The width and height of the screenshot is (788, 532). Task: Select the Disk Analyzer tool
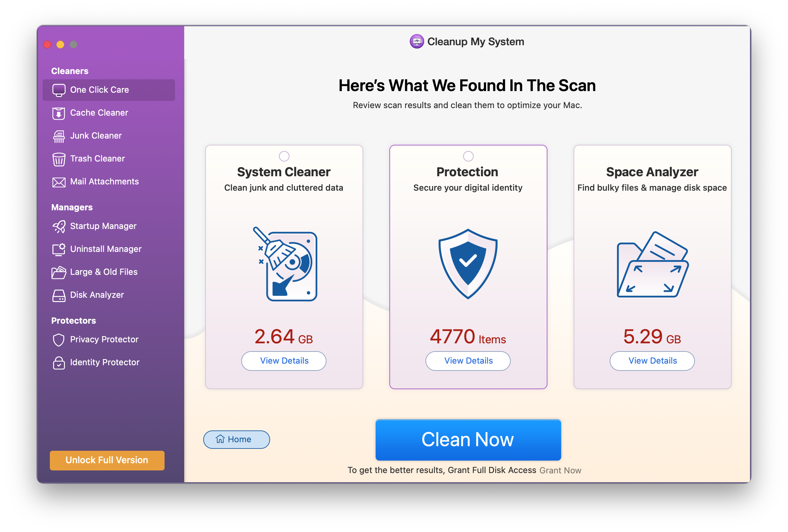point(96,294)
